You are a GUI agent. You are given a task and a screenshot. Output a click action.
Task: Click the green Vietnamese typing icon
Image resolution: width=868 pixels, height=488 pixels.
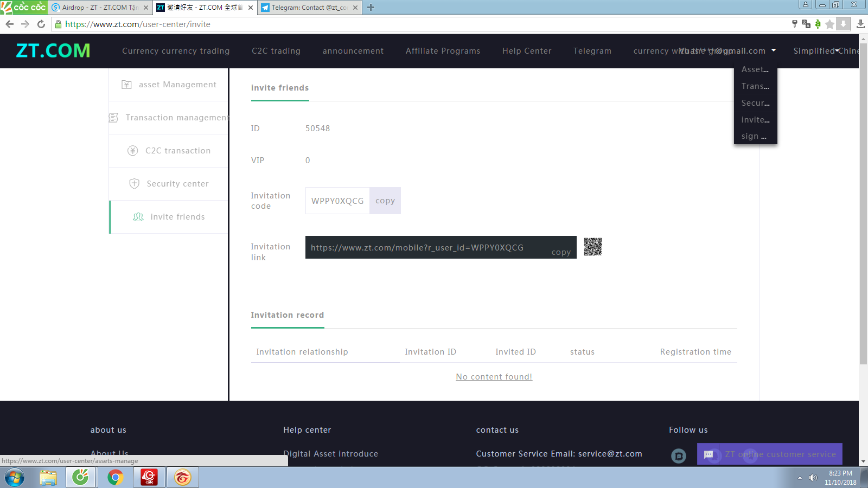(x=818, y=24)
